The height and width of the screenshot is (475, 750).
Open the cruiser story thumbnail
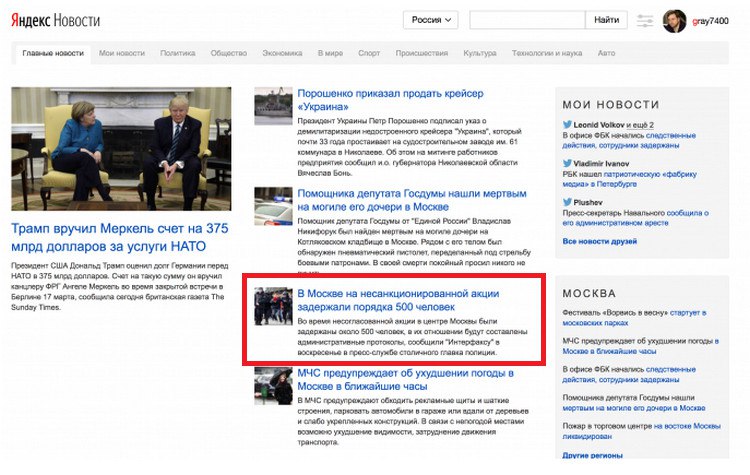(x=273, y=106)
